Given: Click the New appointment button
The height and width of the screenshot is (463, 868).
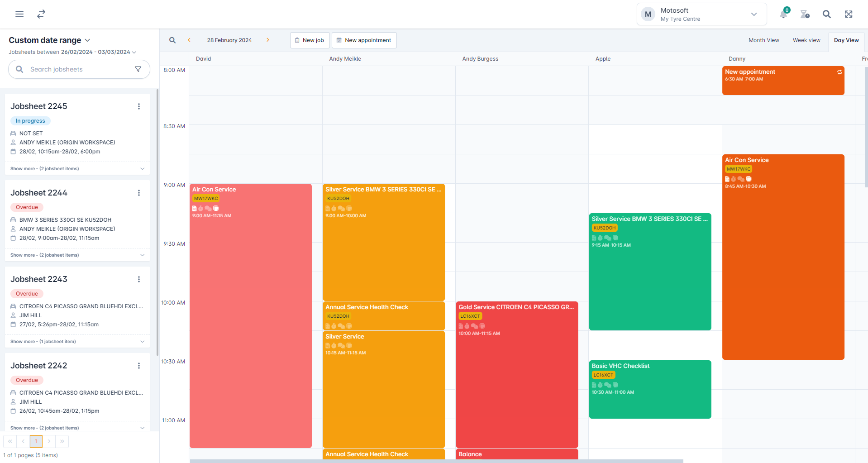Looking at the screenshot, I should [364, 40].
